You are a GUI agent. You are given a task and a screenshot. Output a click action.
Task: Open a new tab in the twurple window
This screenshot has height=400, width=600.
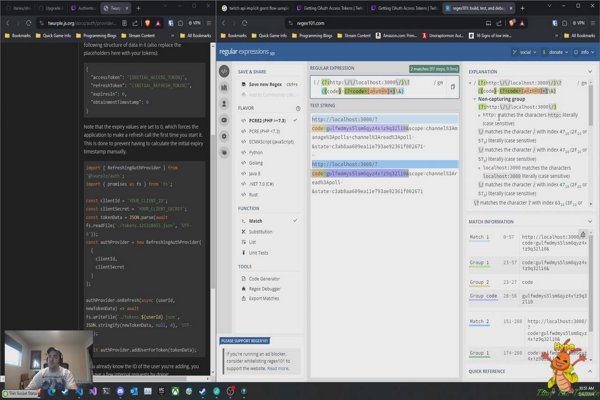[139, 8]
